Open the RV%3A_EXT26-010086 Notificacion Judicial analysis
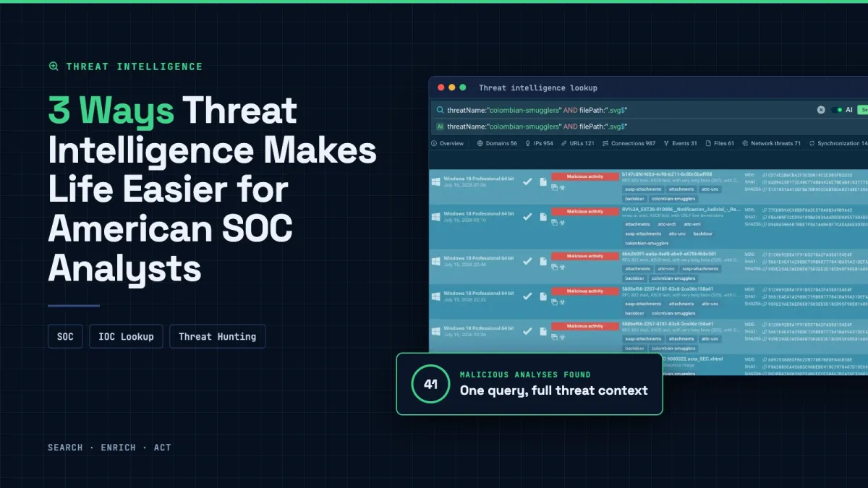The height and width of the screenshot is (488, 868). [680, 210]
